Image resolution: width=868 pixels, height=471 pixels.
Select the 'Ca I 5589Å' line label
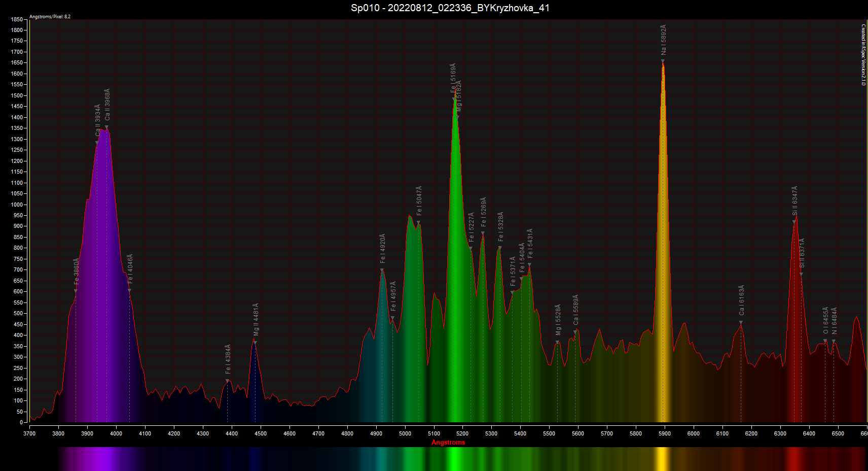576,310
